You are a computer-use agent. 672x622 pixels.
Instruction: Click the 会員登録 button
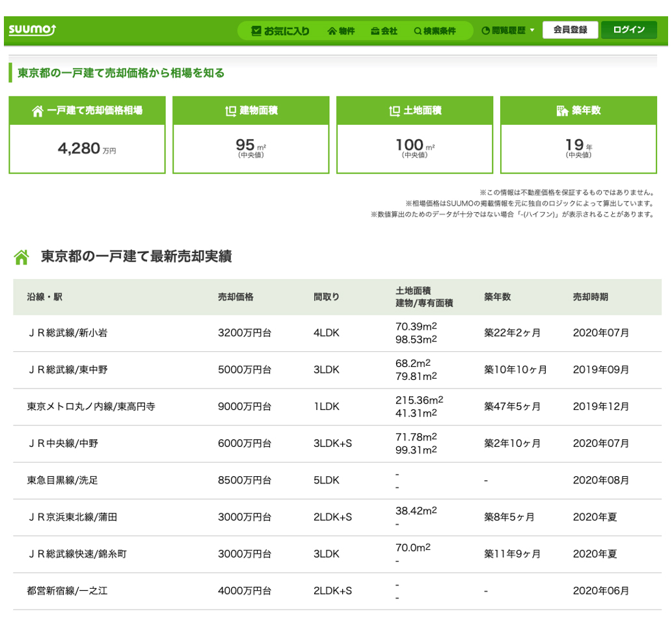pyautogui.click(x=572, y=29)
